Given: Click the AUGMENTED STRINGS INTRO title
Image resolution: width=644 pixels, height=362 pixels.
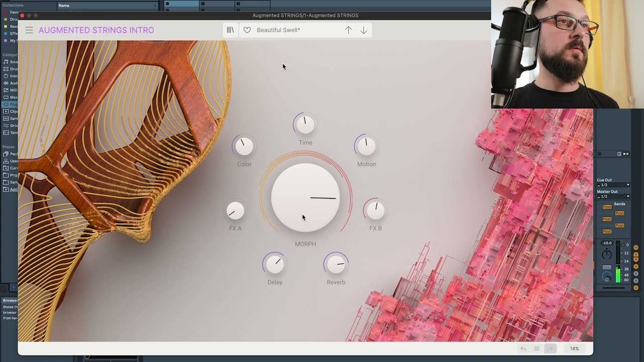Looking at the screenshot, I should click(x=96, y=30).
